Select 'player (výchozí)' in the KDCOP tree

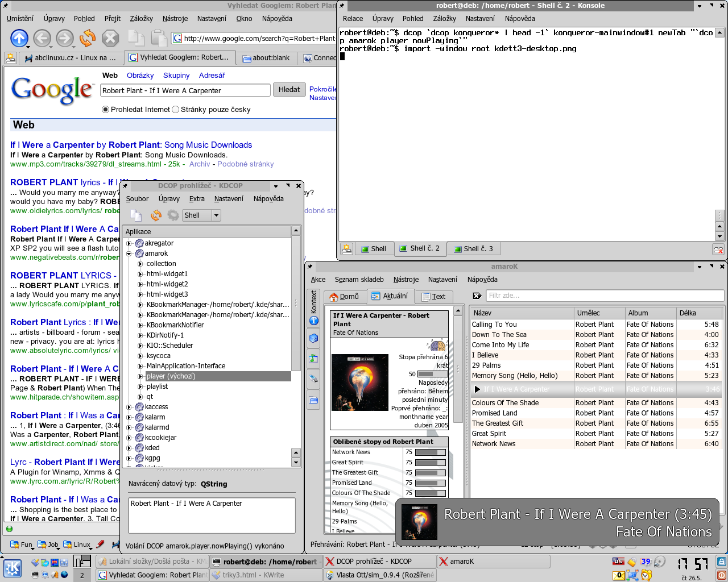(x=218, y=376)
